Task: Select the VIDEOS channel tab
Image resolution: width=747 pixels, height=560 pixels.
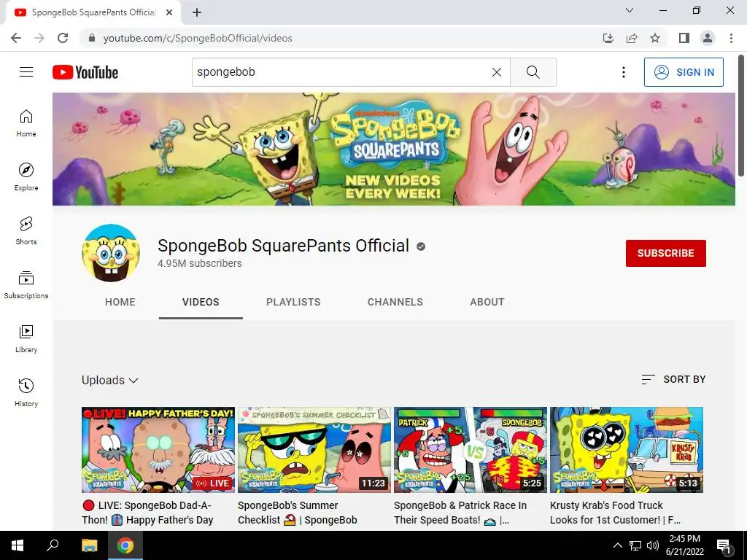Action: tap(201, 302)
